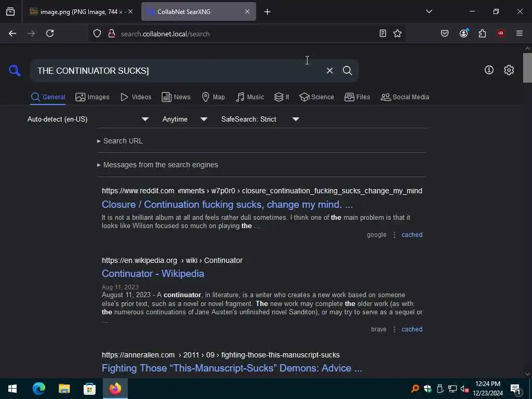Go back with the browser back arrow

(12, 33)
